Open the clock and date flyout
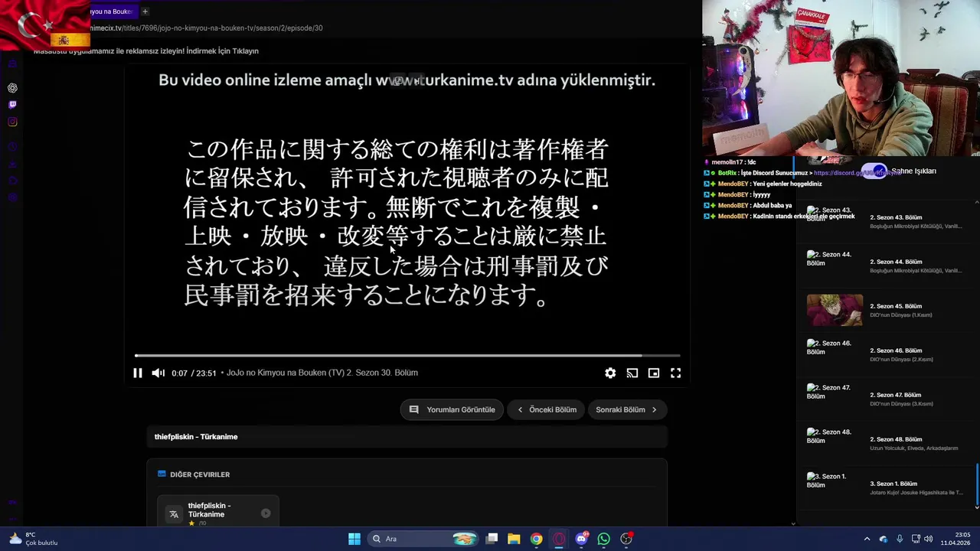The image size is (980, 551). point(956,539)
